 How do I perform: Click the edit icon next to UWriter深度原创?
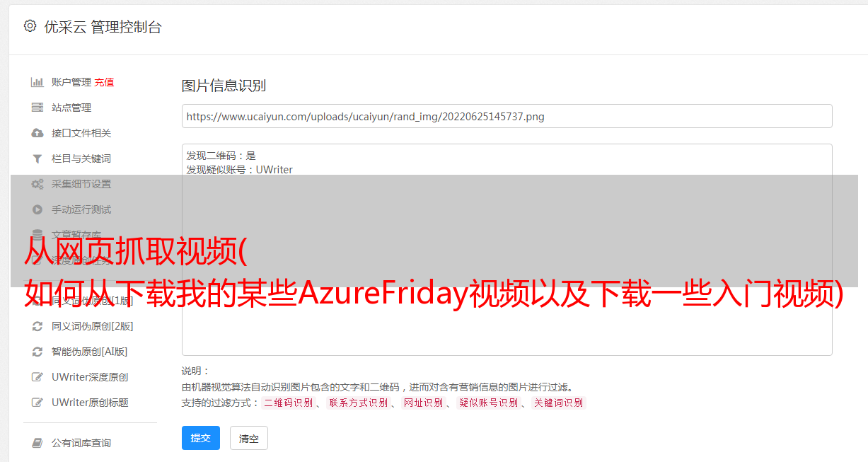pos(37,377)
